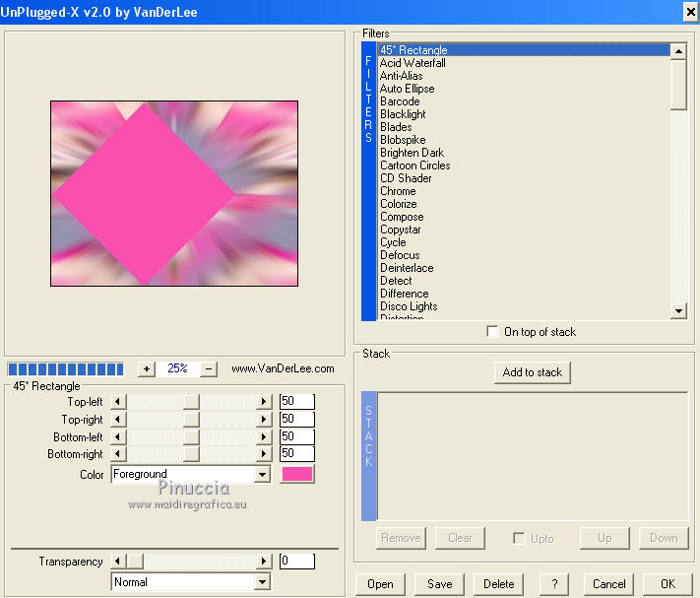
Task: Open the Color Foreground dropdown
Action: click(263, 474)
